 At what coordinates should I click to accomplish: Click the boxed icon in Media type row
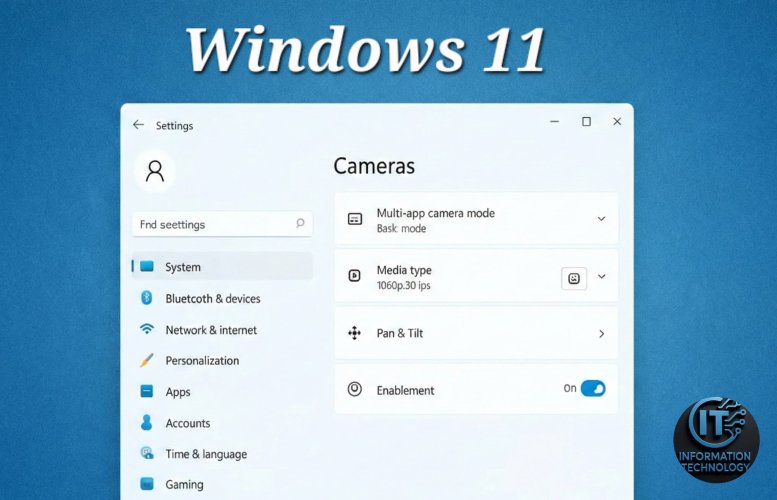pos(574,278)
